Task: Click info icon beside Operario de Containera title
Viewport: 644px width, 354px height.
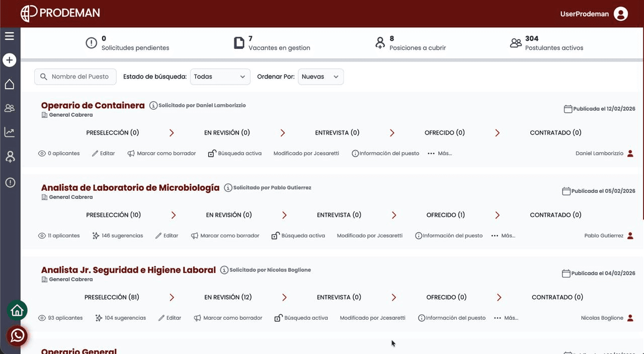Action: tap(153, 105)
